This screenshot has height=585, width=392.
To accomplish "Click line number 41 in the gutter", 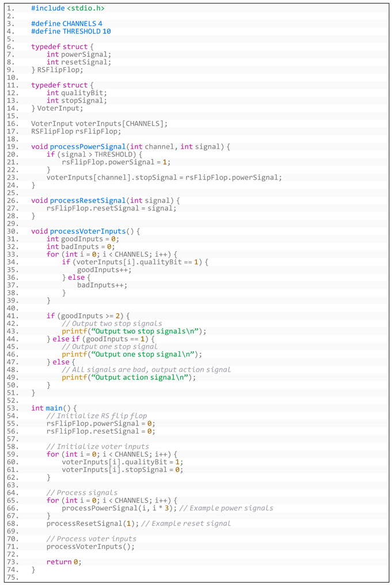I will coord(12,316).
